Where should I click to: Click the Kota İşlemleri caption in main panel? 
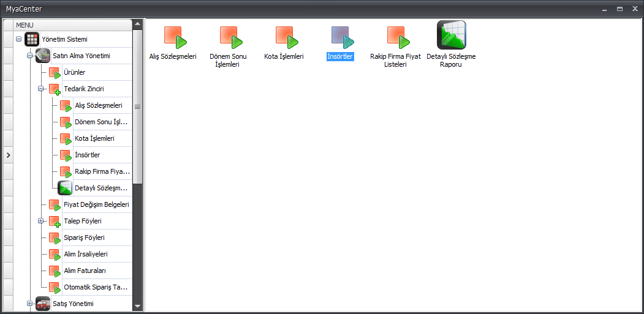pyautogui.click(x=284, y=57)
